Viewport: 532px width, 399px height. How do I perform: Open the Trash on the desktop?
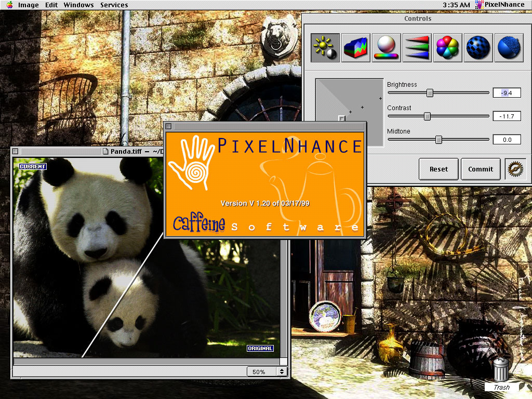[x=501, y=373]
